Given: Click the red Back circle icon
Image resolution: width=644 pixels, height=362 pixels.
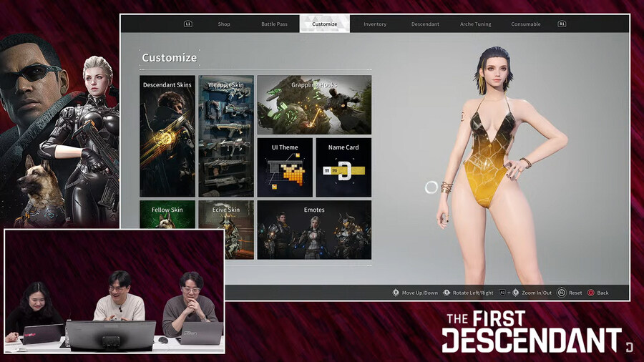Looking at the screenshot, I should pyautogui.click(x=591, y=293).
